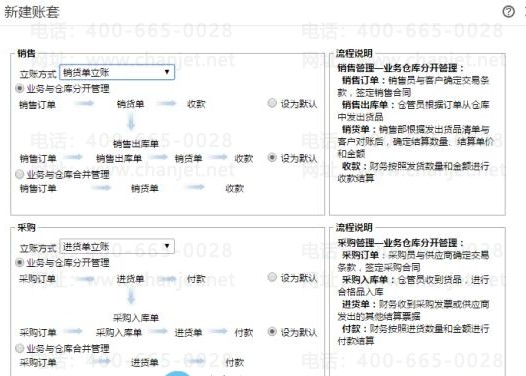Viewport: 526px width, 376px height.
Task: Open the 销货单立账 dropdown in 销售
Action: [117, 72]
